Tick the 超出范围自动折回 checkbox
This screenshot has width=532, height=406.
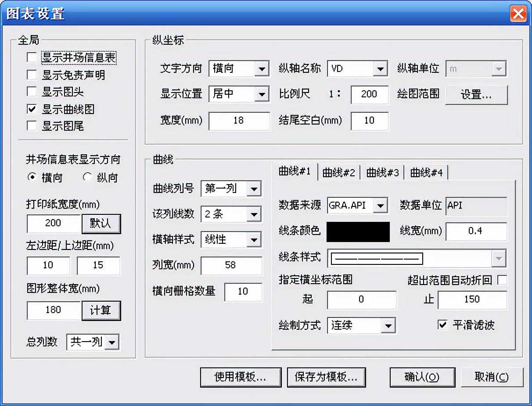[502, 280]
